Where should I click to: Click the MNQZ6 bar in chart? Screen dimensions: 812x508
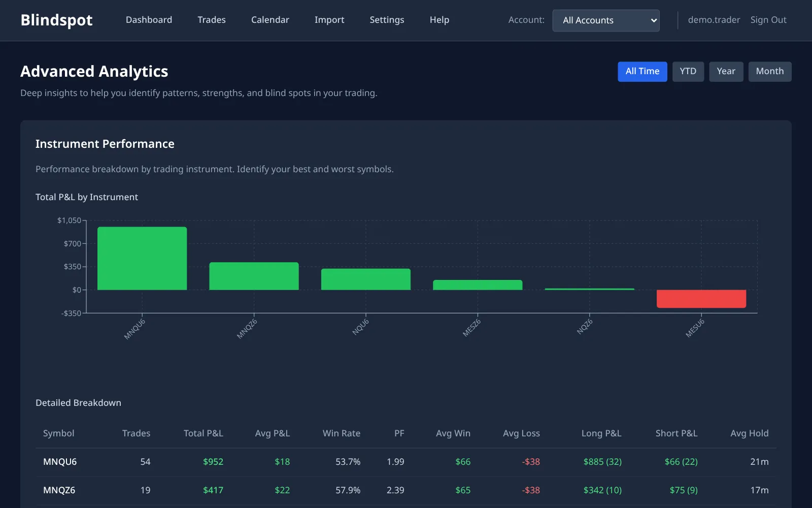click(x=254, y=276)
